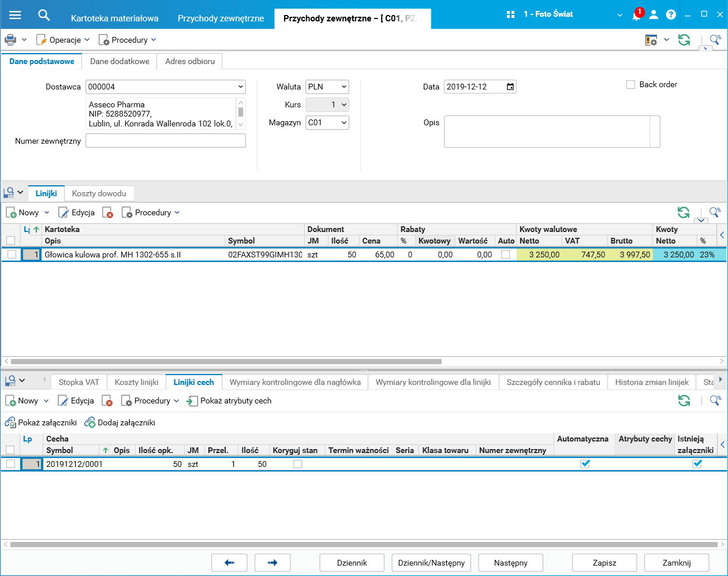Open the hamburger main menu

(15, 15)
